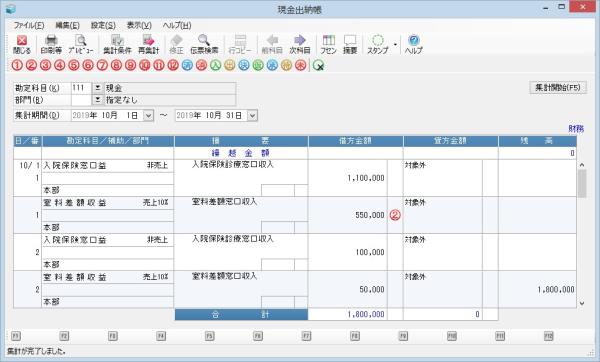Expand the スタンプ dropdown arrow
The image size is (600, 362).
[395, 44]
